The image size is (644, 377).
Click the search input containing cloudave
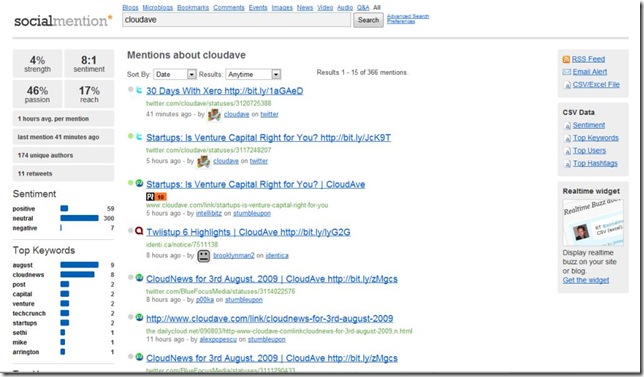237,20
